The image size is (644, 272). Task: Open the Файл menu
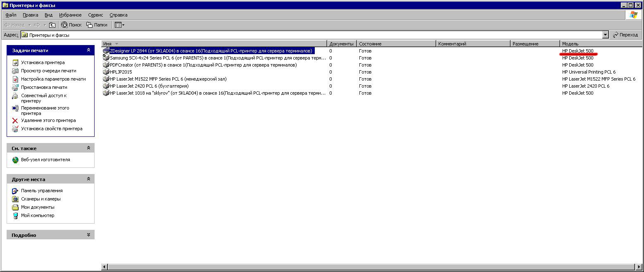(x=11, y=15)
